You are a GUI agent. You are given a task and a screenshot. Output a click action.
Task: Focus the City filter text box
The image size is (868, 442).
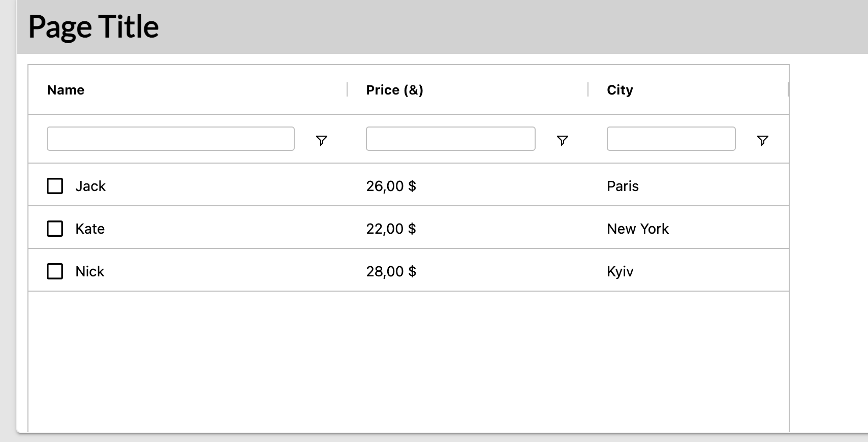(x=671, y=139)
